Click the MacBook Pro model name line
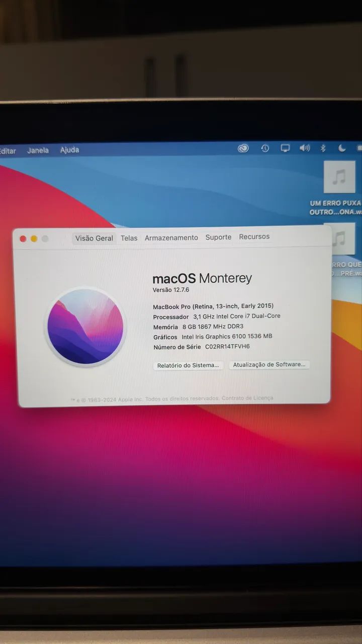The width and height of the screenshot is (362, 644). [213, 306]
